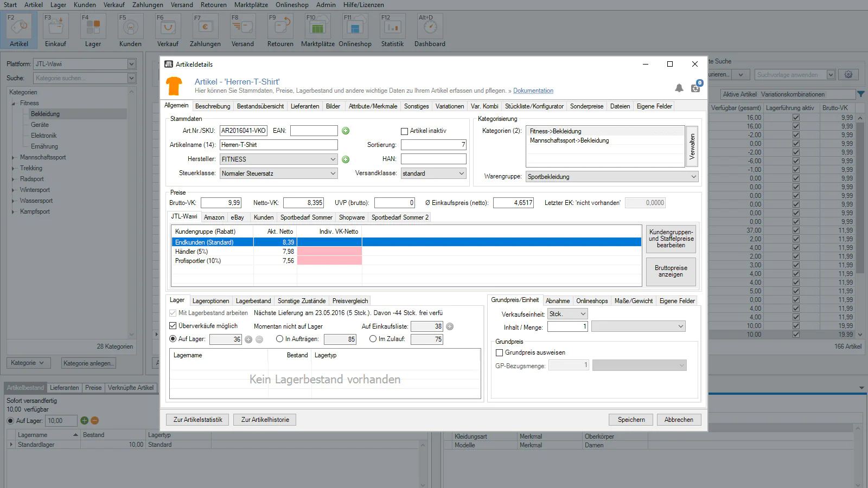Click green plus beside Hersteller dropdown

(346, 159)
